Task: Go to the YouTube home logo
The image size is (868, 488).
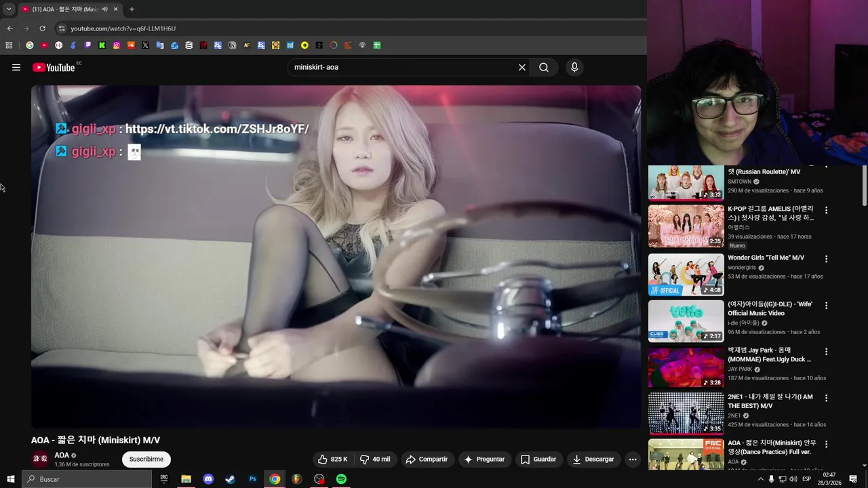Action: [x=54, y=67]
